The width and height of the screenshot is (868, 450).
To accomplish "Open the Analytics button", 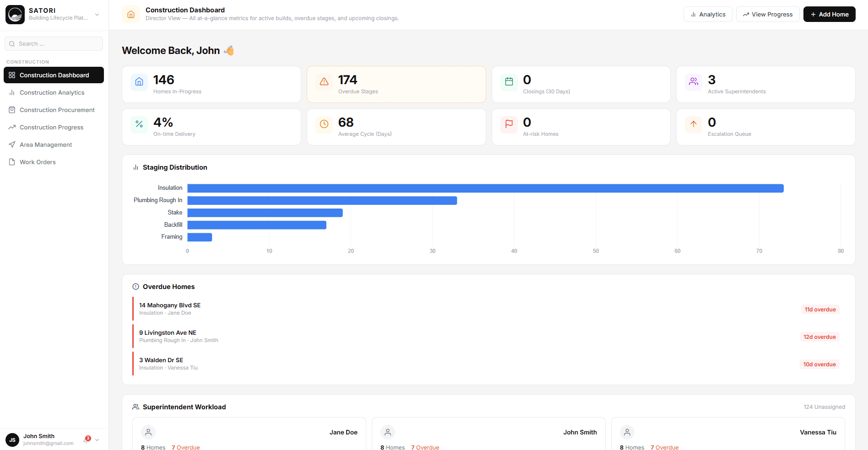I will point(708,14).
